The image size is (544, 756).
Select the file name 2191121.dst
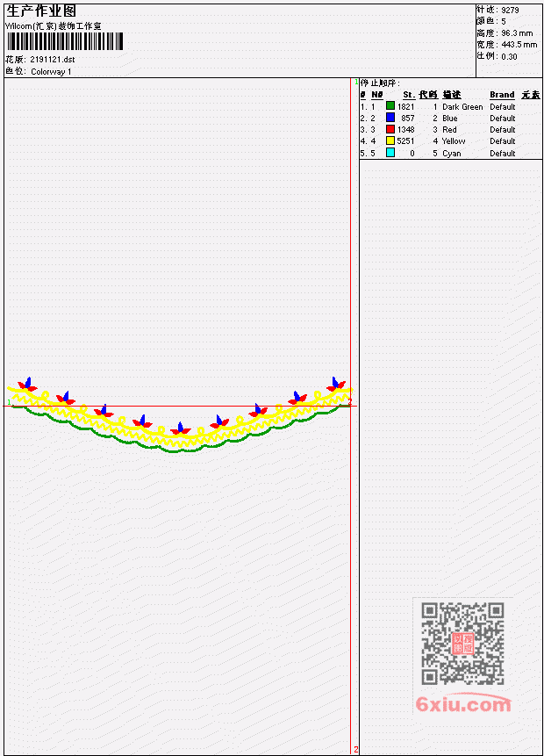click(53, 60)
